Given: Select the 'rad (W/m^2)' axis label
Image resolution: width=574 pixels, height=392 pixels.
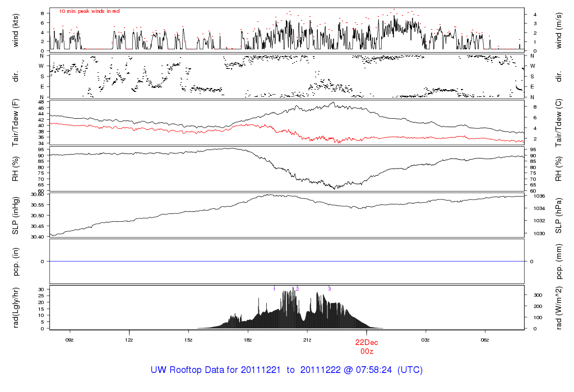Looking at the screenshot, I should click(x=558, y=307).
